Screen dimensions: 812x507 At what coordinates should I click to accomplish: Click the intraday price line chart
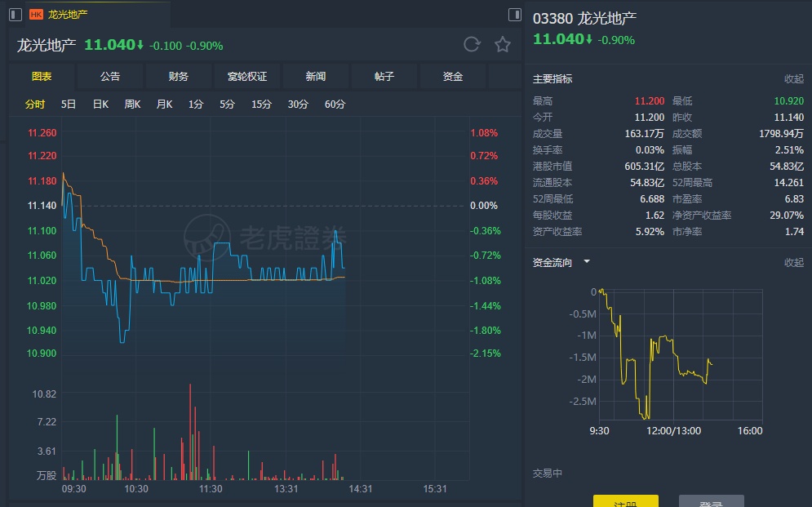point(203,257)
